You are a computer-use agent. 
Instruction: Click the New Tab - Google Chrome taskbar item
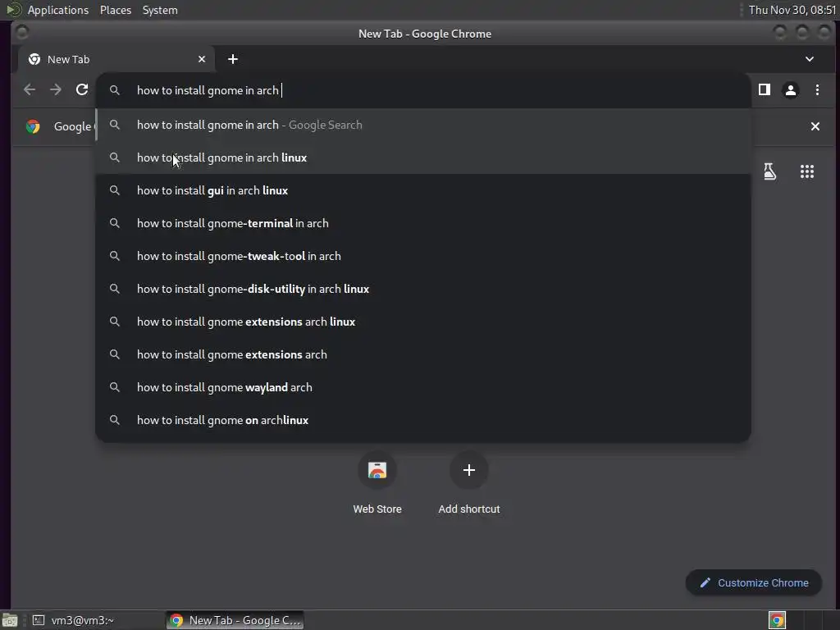(235, 620)
